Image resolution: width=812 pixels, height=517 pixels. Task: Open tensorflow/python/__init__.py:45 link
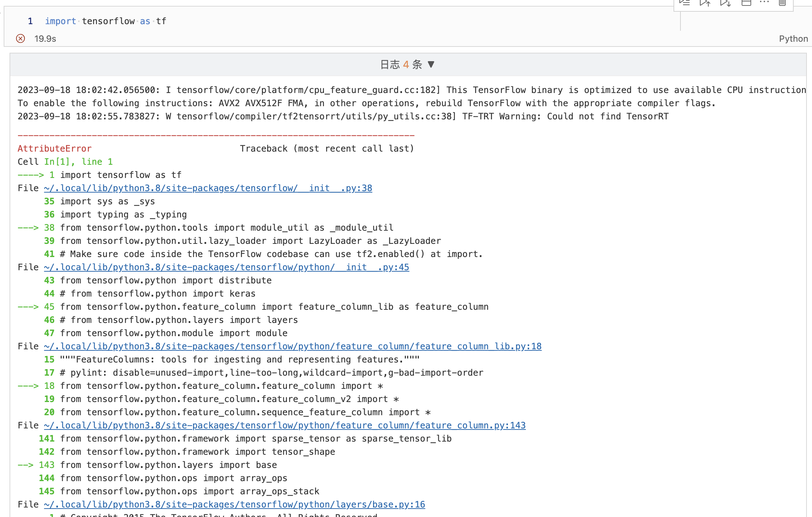point(226,267)
